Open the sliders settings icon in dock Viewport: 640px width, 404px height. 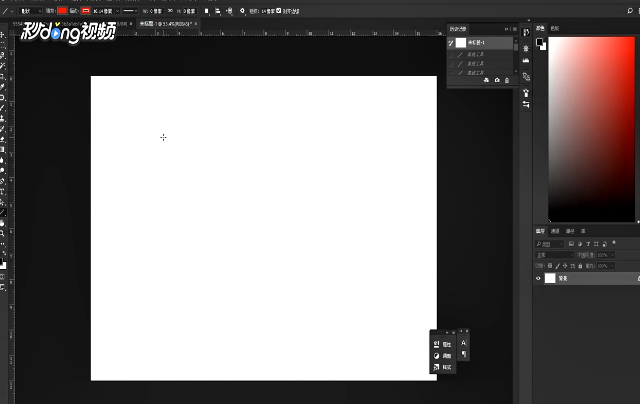point(526,104)
